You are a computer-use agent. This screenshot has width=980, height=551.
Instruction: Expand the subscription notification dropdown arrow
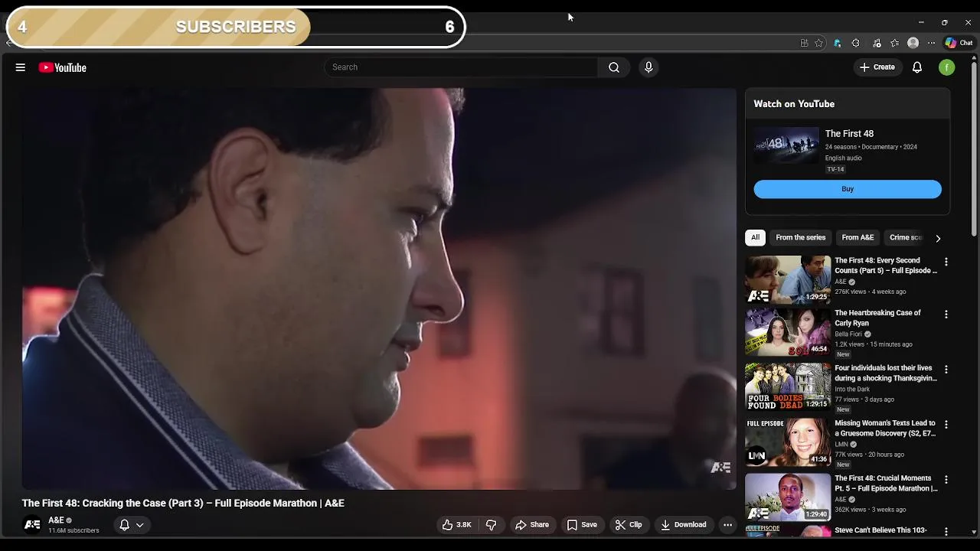(140, 525)
